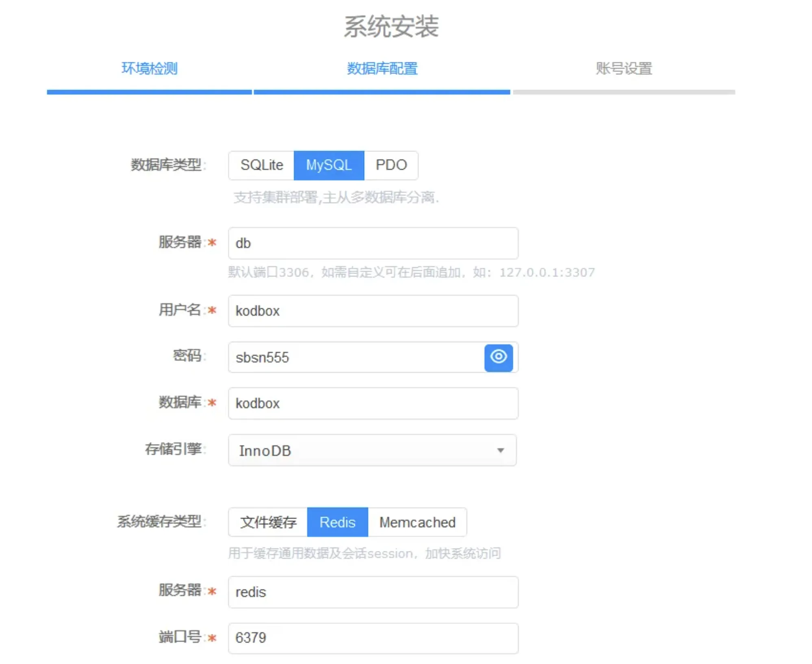The image size is (812, 664).
Task: Go to 数据库配置 step tab
Action: click(x=382, y=68)
